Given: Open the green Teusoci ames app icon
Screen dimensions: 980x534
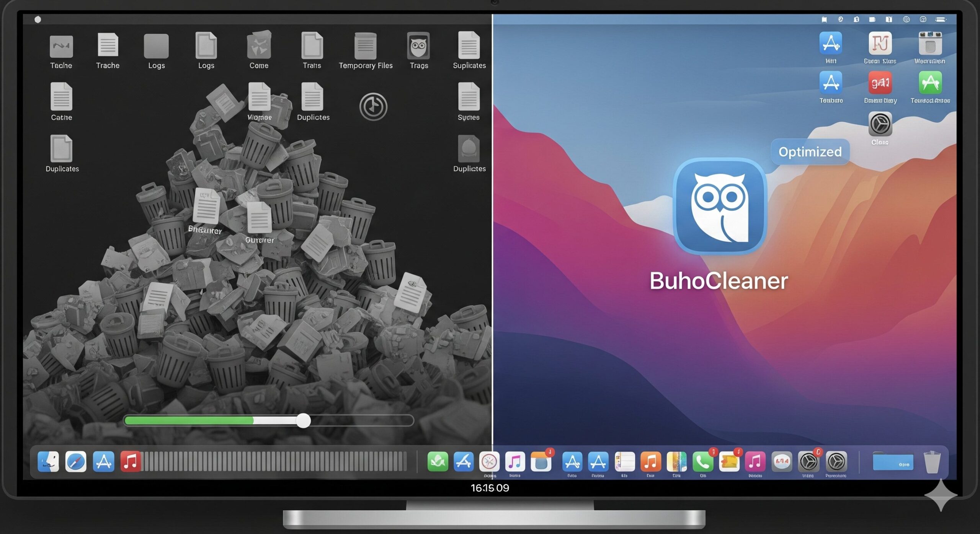Looking at the screenshot, I should point(930,83).
